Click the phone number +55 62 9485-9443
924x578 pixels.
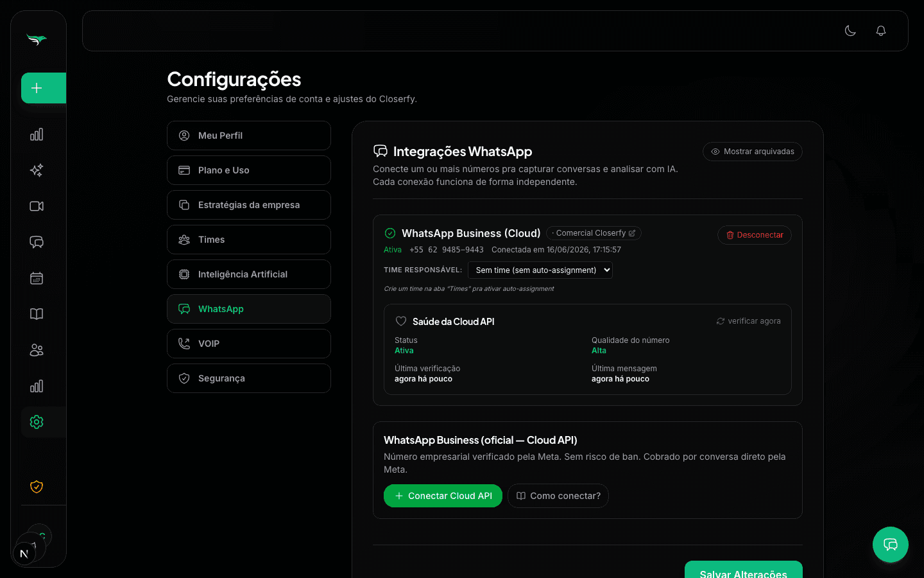click(x=447, y=250)
